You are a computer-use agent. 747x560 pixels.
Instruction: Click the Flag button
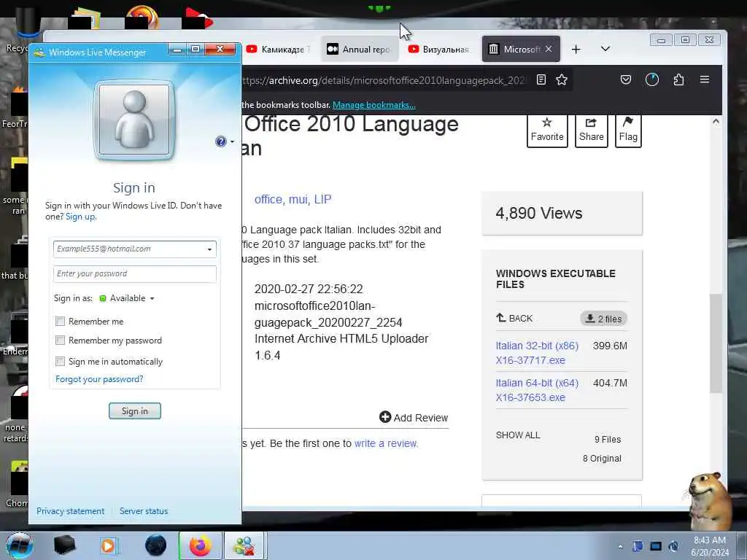coord(628,130)
